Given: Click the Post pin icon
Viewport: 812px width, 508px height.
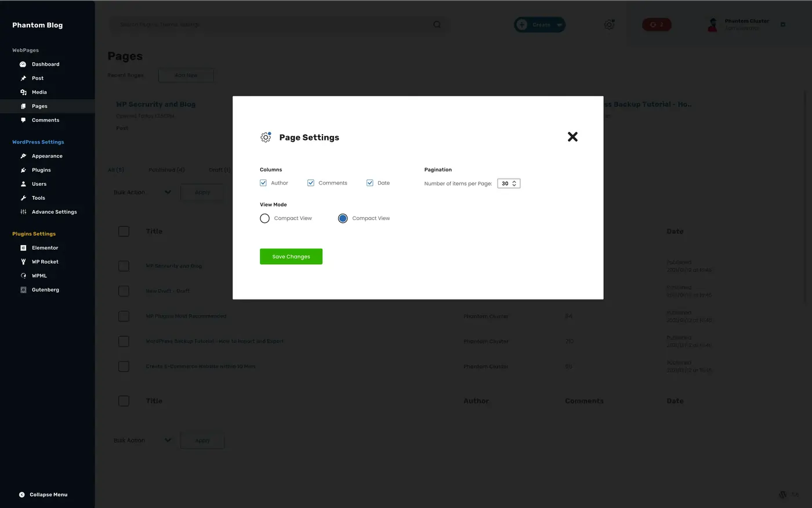Looking at the screenshot, I should click(x=23, y=78).
